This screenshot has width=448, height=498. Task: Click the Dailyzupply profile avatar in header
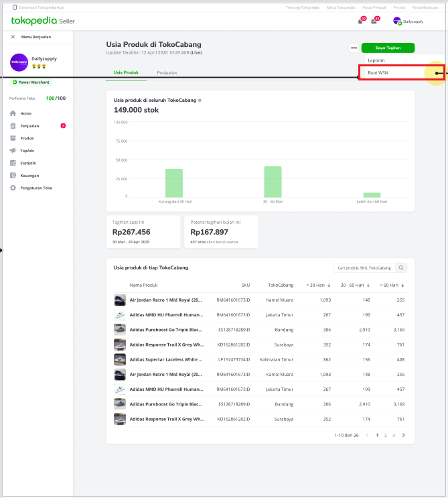pos(397,21)
